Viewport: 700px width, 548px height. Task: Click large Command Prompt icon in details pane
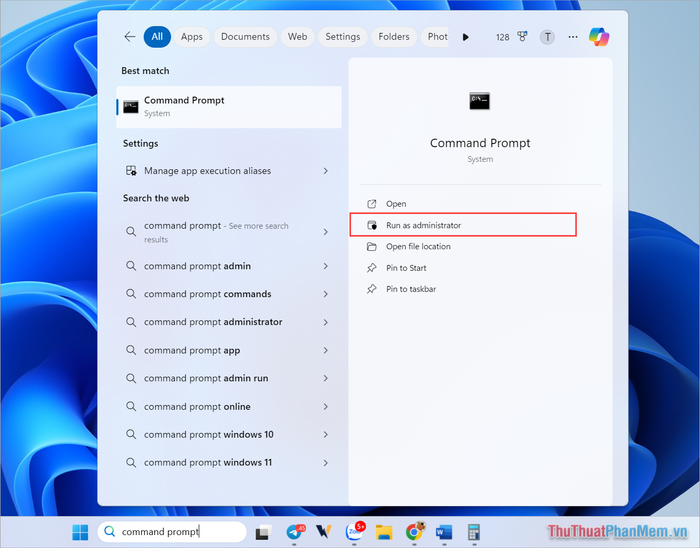click(479, 101)
